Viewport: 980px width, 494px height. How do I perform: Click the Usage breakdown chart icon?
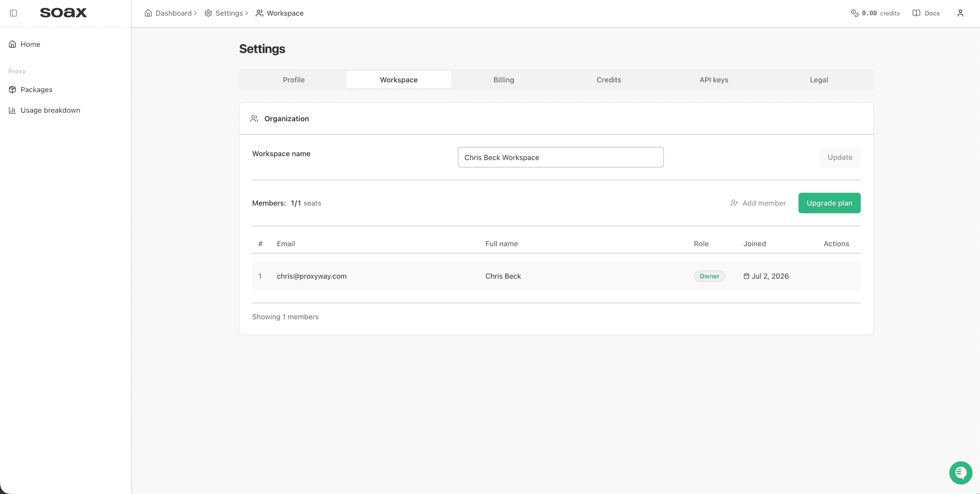point(12,110)
